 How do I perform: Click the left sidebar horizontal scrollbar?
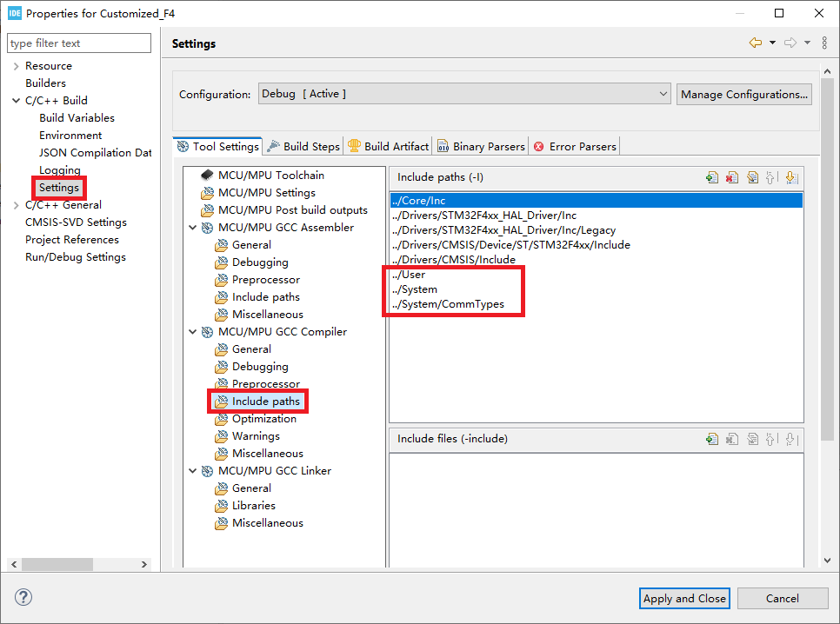[x=57, y=565]
